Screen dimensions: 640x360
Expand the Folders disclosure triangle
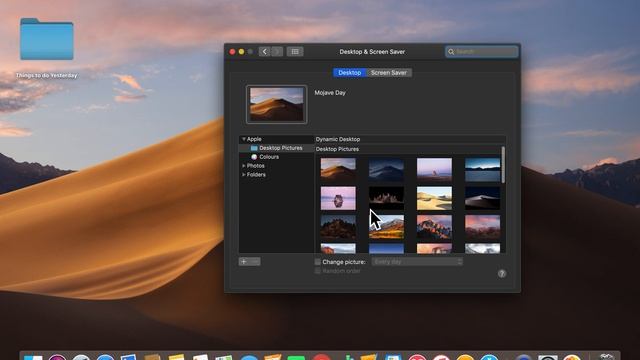click(244, 175)
